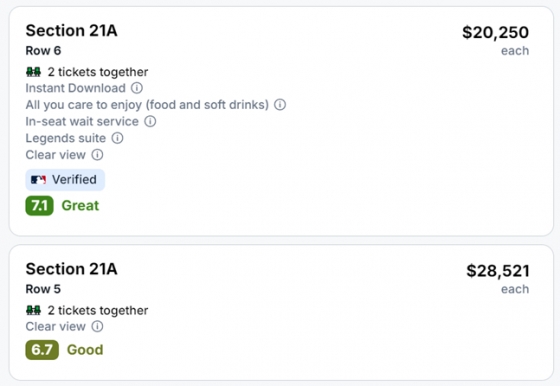Image resolution: width=560 pixels, height=386 pixels.
Task: Click info icon next to In-seat wait service
Action: [x=150, y=121]
